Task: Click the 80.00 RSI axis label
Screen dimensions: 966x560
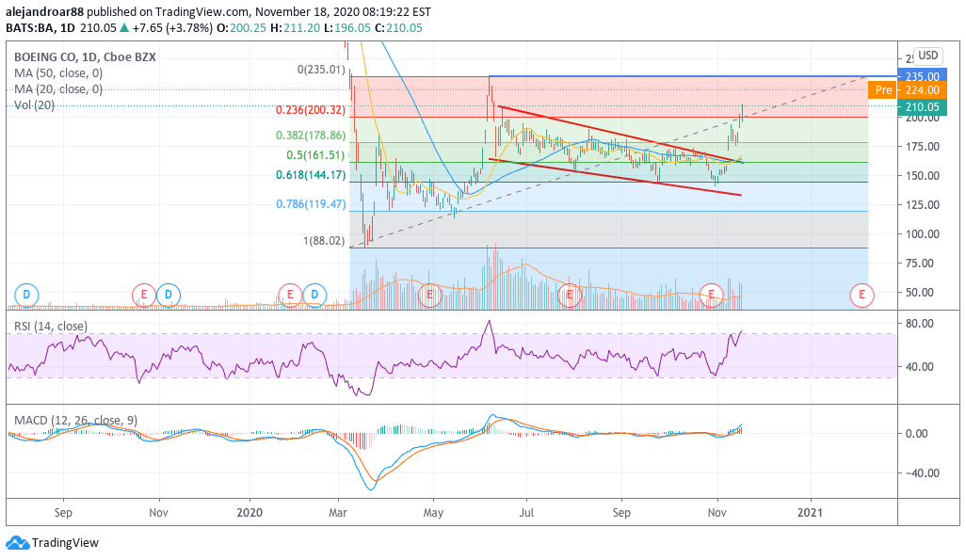Action: 920,324
